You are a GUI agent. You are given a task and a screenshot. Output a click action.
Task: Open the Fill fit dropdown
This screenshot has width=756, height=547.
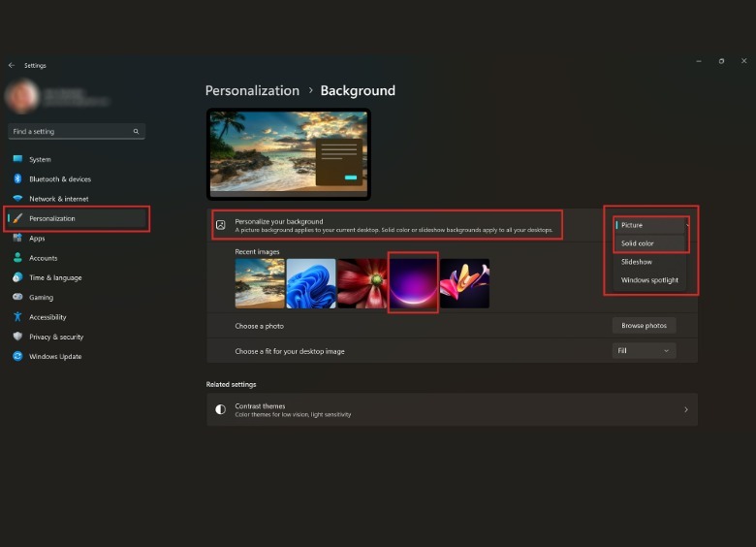[x=645, y=351]
